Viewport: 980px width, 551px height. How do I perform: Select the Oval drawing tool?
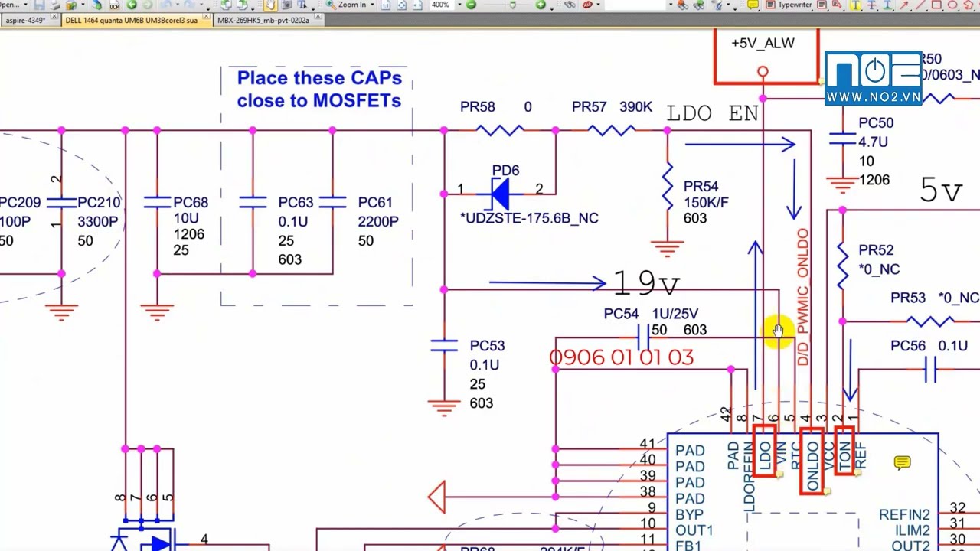(952, 5)
